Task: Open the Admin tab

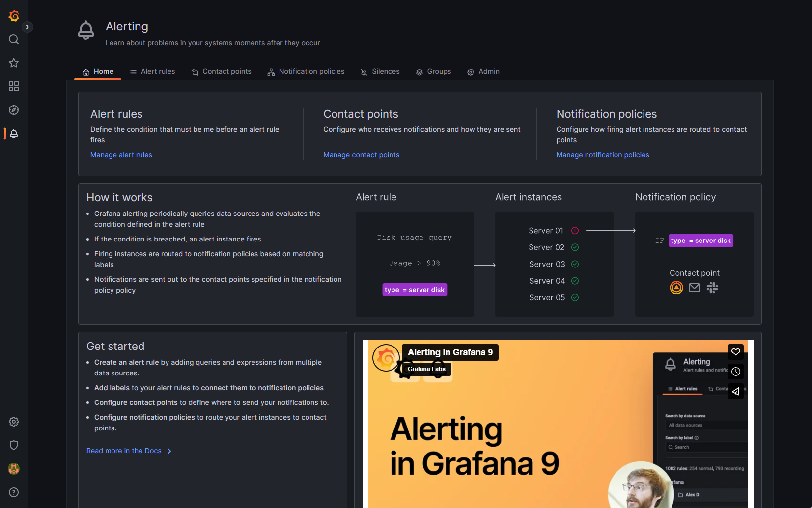Action: [x=483, y=72]
